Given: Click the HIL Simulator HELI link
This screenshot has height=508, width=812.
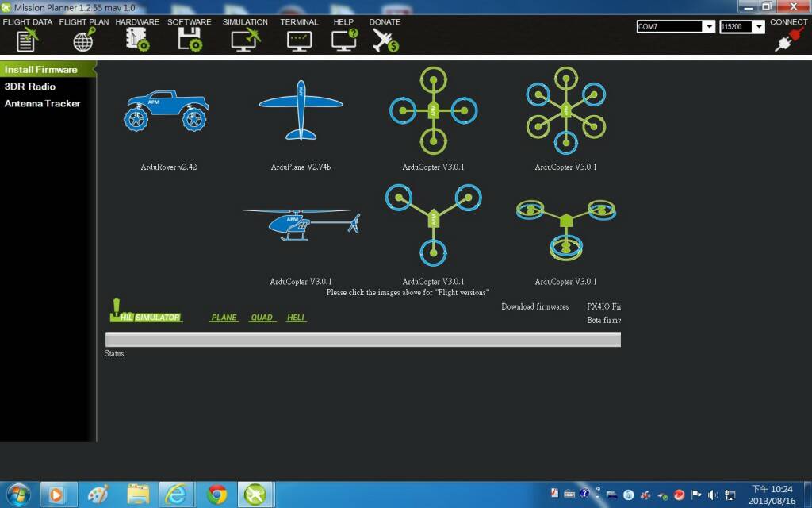Looking at the screenshot, I should [x=297, y=317].
